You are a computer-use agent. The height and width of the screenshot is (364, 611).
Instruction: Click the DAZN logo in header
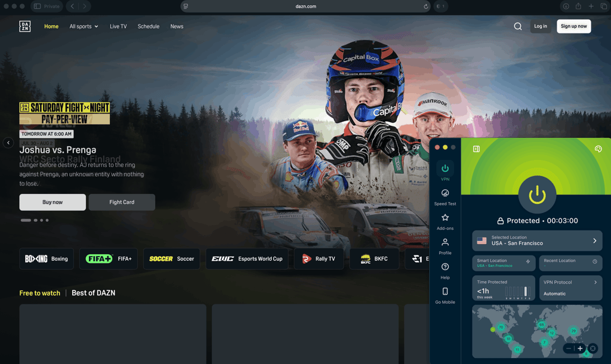pyautogui.click(x=25, y=26)
